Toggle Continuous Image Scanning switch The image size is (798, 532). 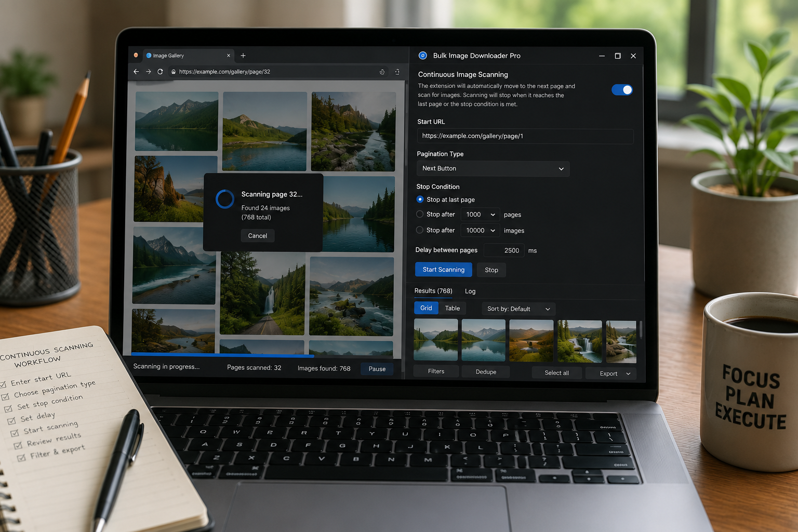coord(622,90)
